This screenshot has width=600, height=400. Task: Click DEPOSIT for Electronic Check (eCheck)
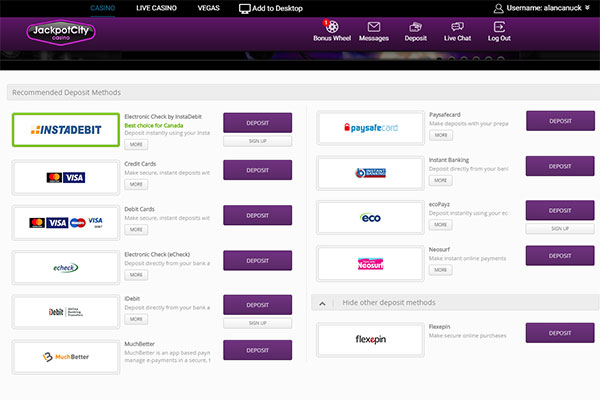(x=258, y=261)
